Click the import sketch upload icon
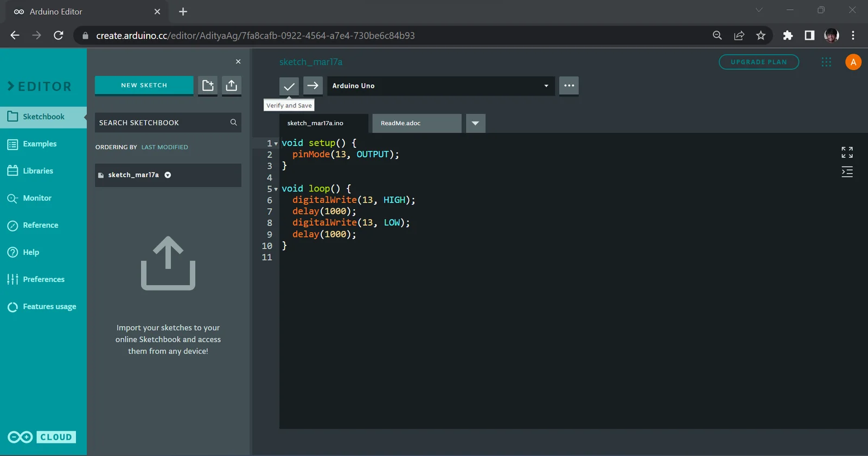The width and height of the screenshot is (868, 456). point(232,85)
